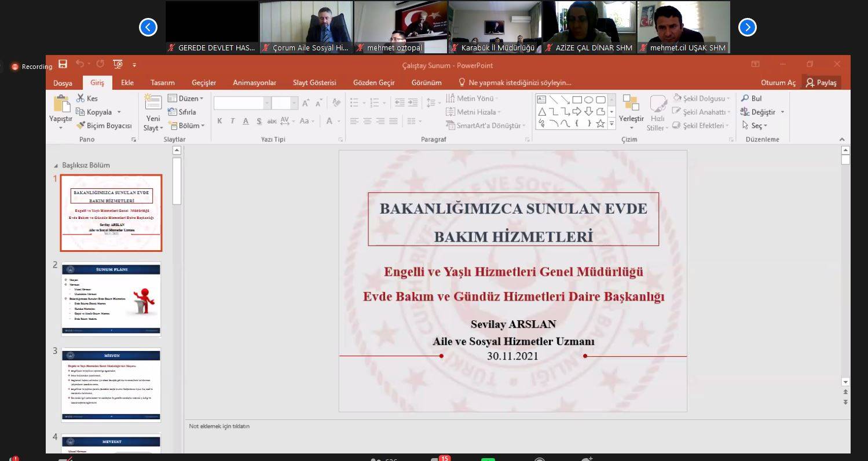The image size is (868, 461).
Task: Pick the oval shape from shapes gallery
Action: [x=588, y=100]
